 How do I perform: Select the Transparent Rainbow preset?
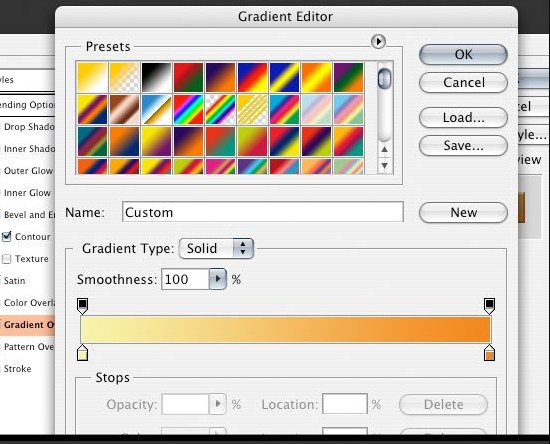(x=220, y=109)
